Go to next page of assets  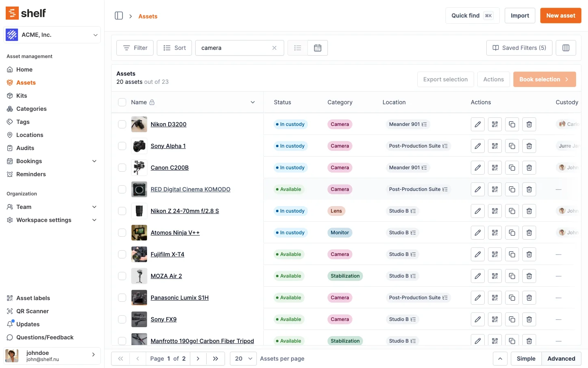(198, 359)
